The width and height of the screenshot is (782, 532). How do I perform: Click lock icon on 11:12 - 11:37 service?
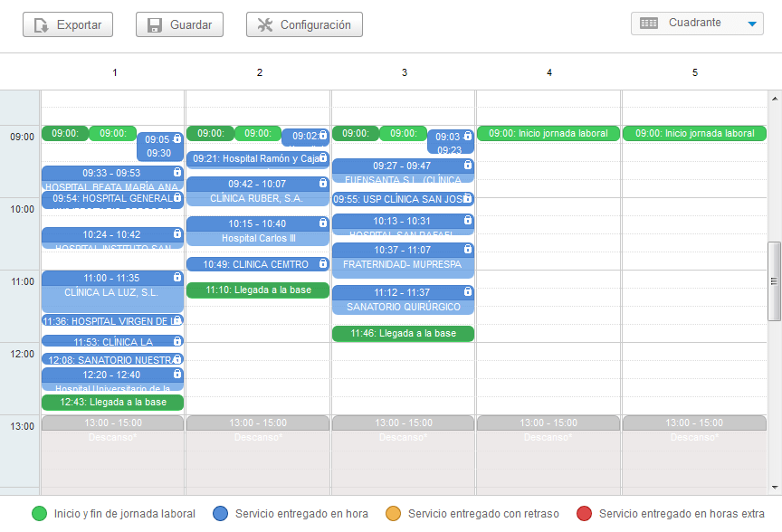click(x=468, y=291)
